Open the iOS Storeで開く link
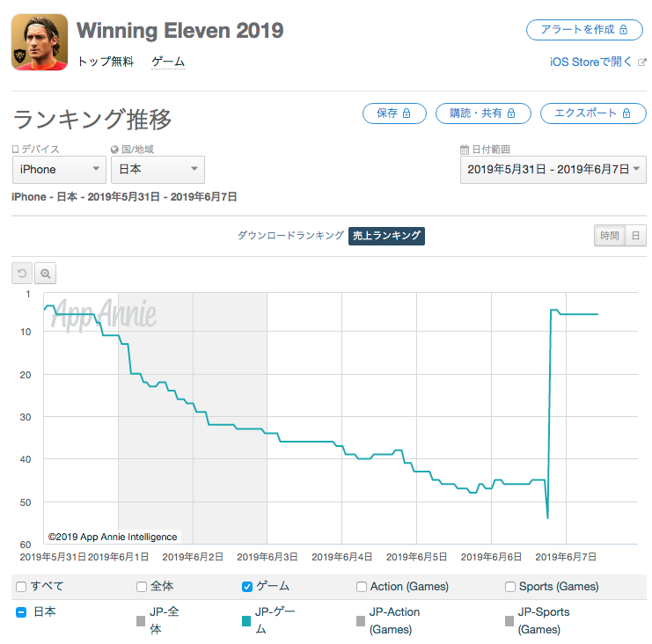Screen dimensions: 652x644 point(591,62)
